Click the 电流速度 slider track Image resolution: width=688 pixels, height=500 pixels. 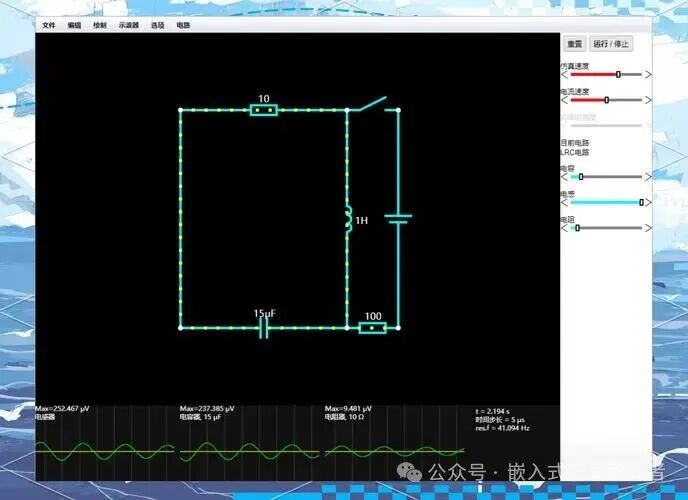(x=606, y=100)
